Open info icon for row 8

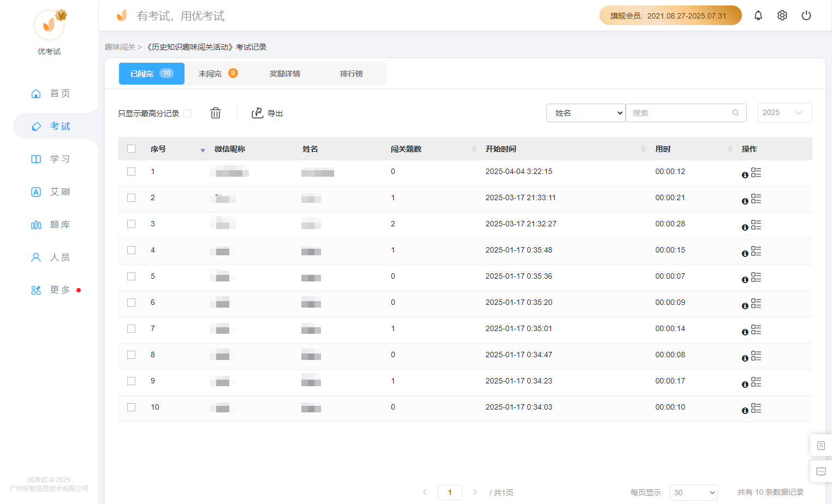pos(745,358)
